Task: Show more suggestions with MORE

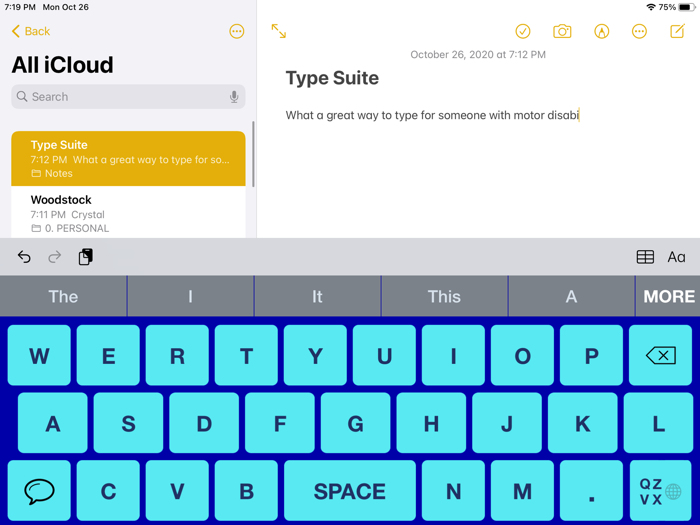Action: [668, 296]
